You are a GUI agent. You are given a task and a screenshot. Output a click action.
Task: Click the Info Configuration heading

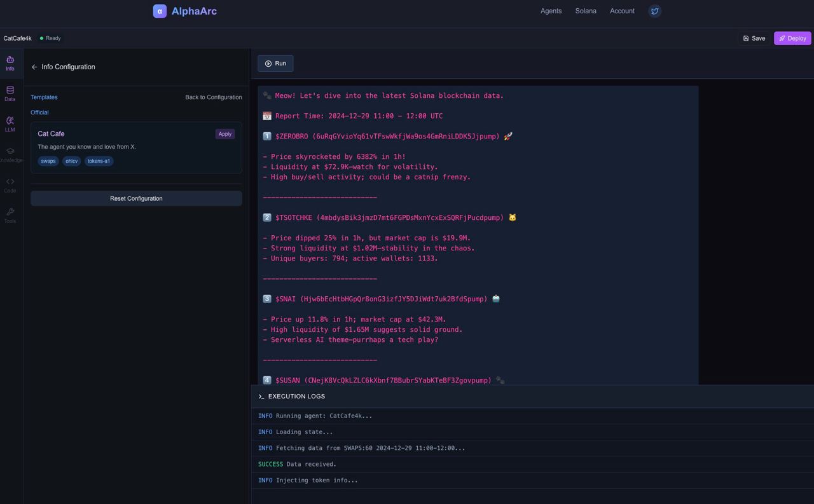point(68,67)
